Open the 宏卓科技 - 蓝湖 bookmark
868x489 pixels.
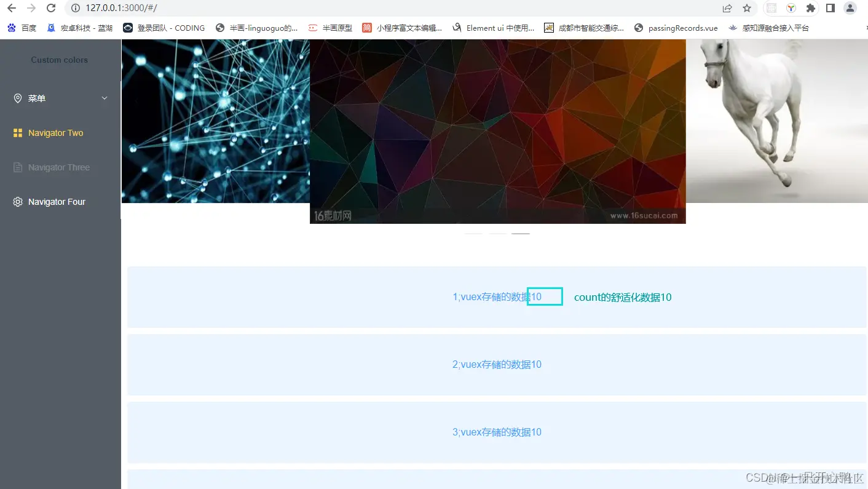(80, 28)
